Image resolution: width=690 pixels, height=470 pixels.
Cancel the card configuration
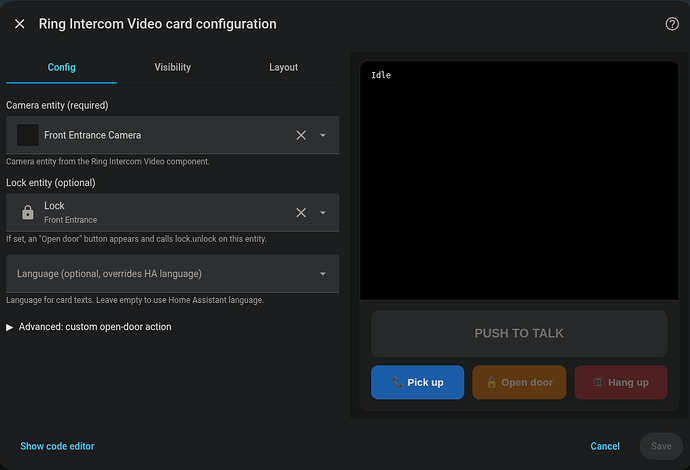tap(605, 446)
